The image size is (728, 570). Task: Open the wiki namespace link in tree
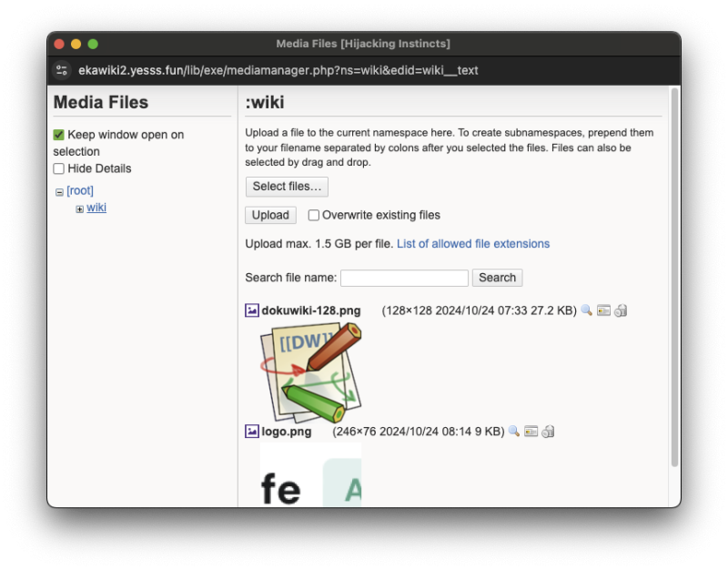tap(96, 208)
